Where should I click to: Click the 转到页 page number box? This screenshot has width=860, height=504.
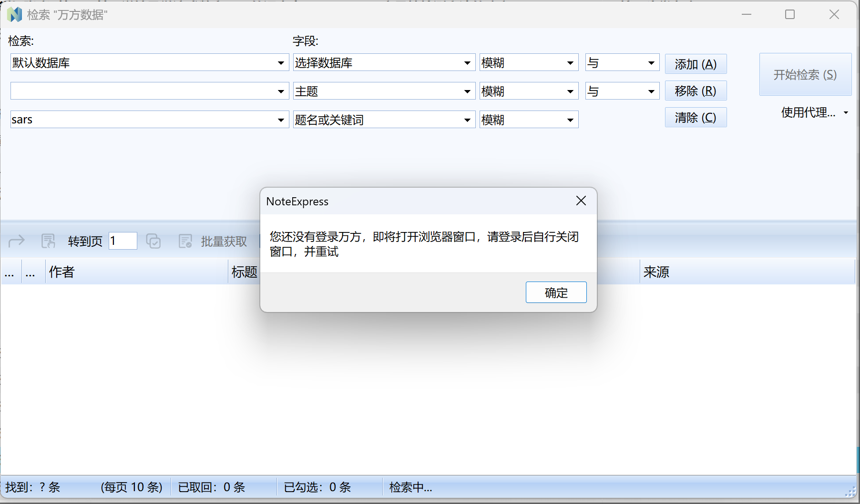123,241
